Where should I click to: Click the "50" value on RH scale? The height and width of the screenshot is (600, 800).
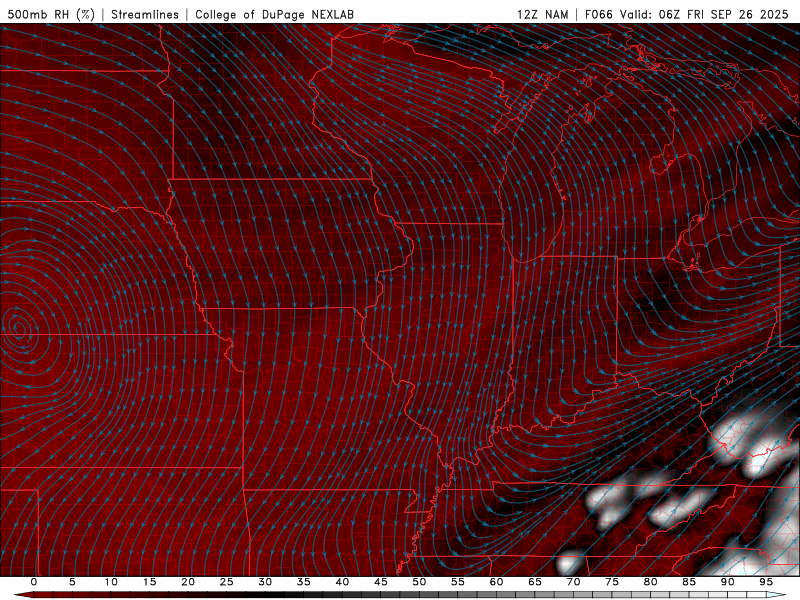(x=419, y=582)
